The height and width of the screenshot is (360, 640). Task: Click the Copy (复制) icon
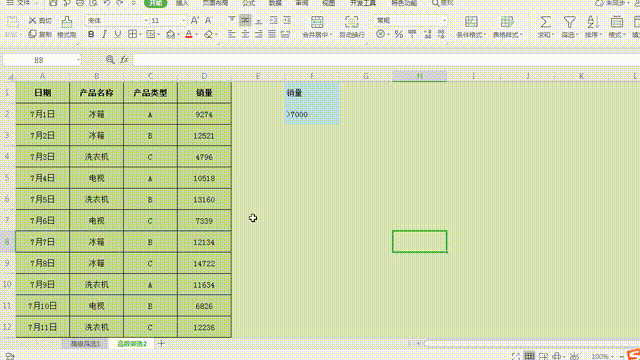point(33,34)
